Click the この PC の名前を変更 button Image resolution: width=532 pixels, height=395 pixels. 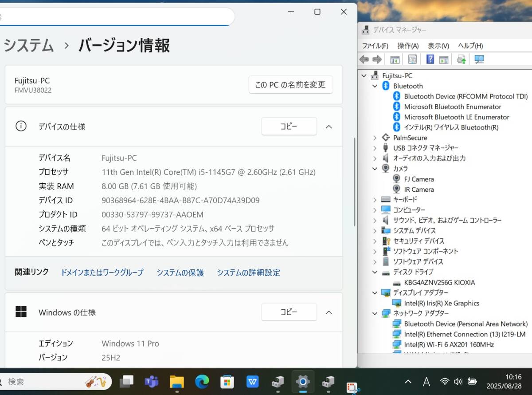coord(290,84)
